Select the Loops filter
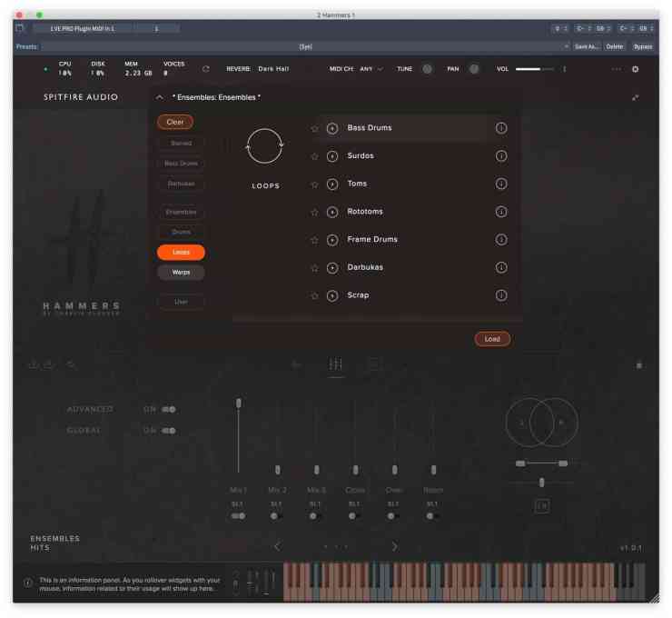Screen dimensions: 672x618 [181, 252]
